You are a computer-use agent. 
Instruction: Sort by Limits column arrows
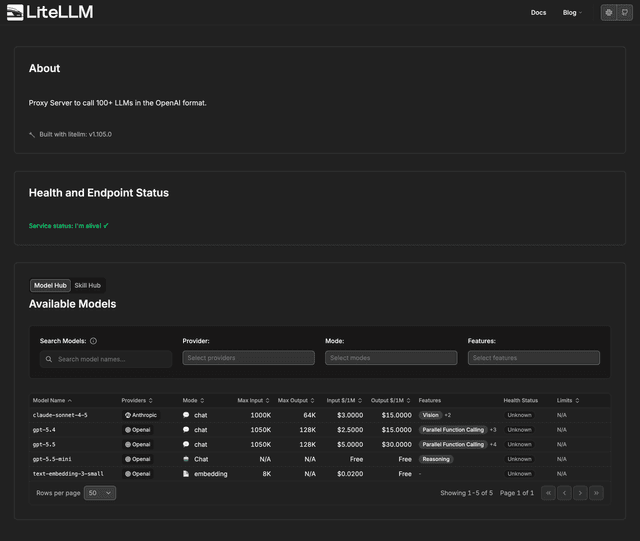[x=577, y=401]
